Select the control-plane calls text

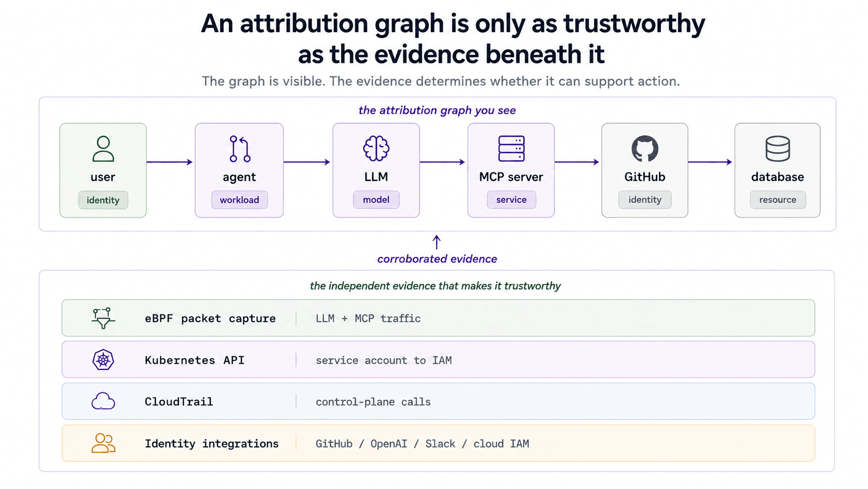pos(373,402)
